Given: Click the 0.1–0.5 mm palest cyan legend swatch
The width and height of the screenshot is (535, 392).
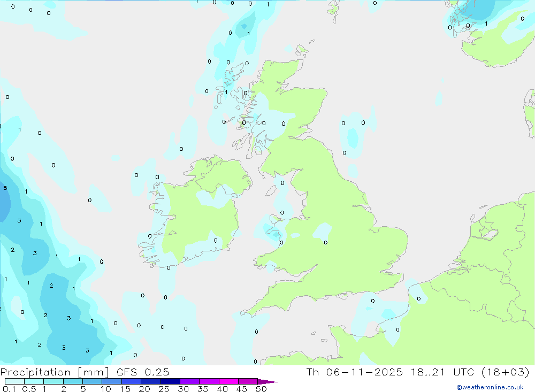Looking at the screenshot, I should coord(14,381).
